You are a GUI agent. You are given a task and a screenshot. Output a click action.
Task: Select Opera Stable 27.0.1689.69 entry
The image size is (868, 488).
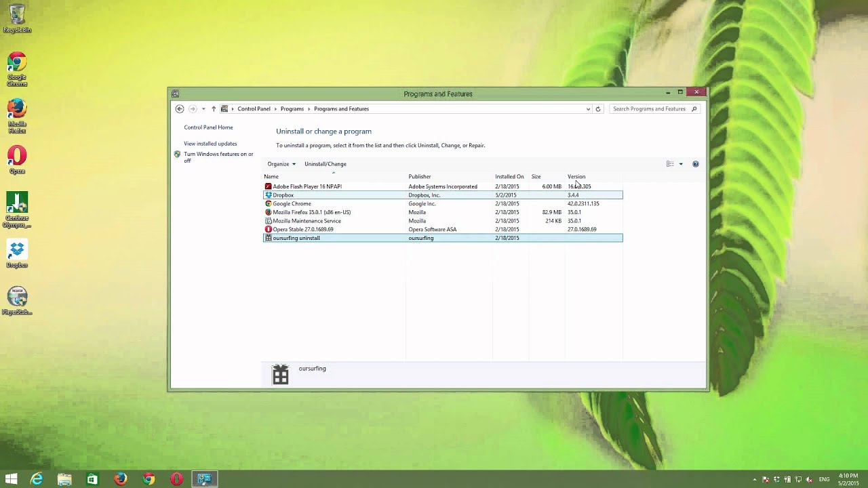[x=442, y=229]
